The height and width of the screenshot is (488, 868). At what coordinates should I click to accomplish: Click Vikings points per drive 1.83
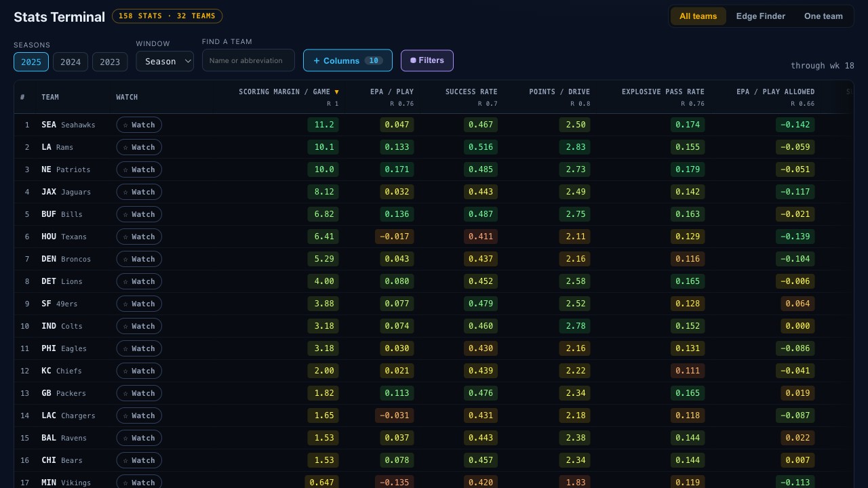coord(574,483)
